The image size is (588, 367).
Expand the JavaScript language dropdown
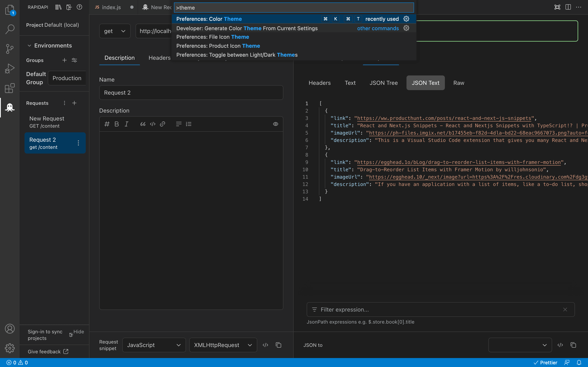coord(179,345)
